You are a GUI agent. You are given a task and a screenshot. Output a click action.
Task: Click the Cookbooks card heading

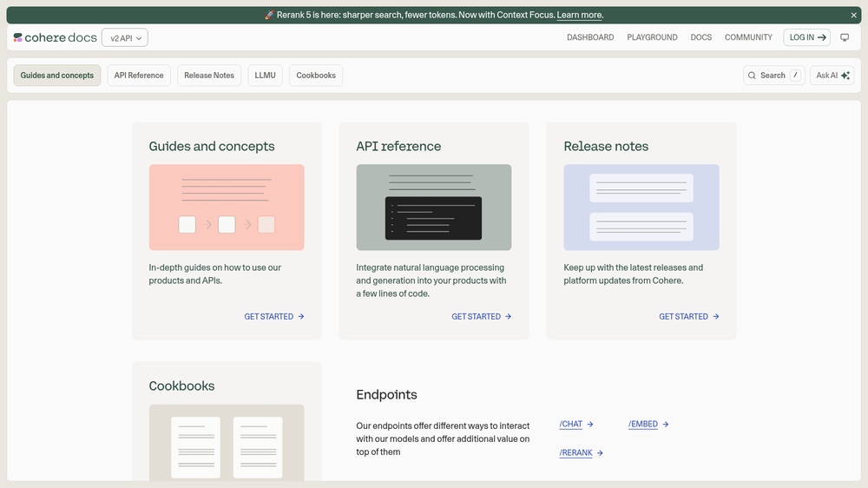tap(181, 386)
